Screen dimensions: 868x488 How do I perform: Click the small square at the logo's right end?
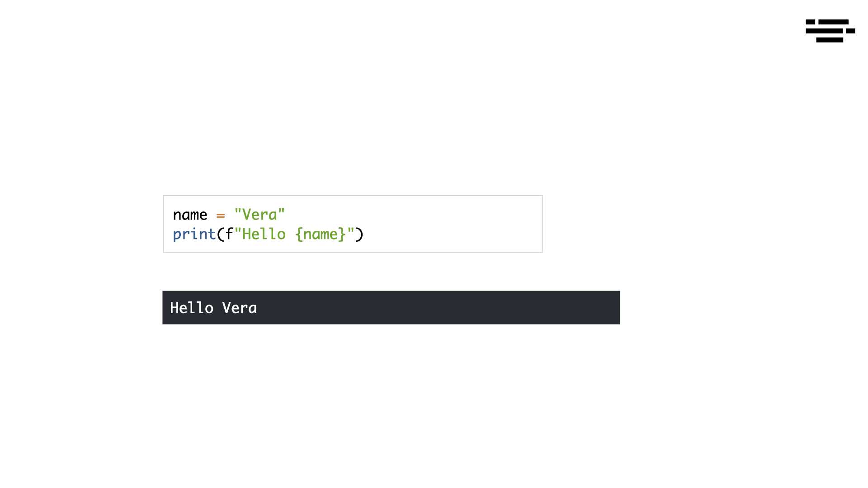click(850, 31)
